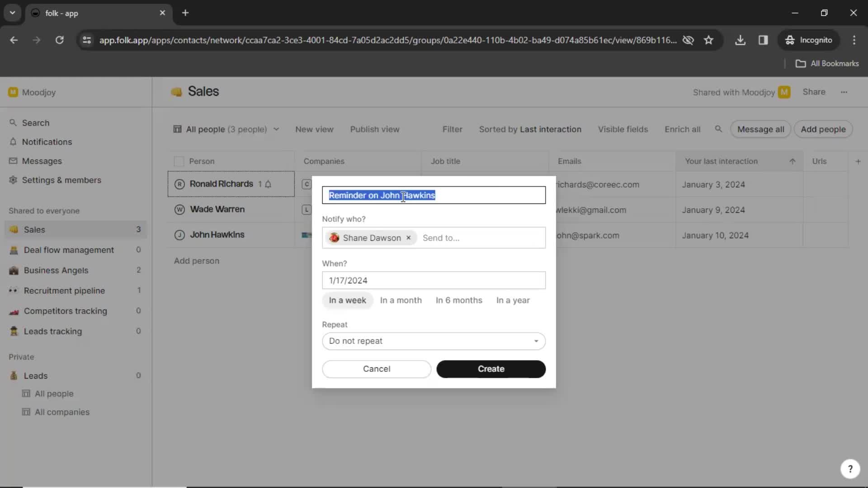Click the column sort icon on Last interaction

pyautogui.click(x=793, y=161)
